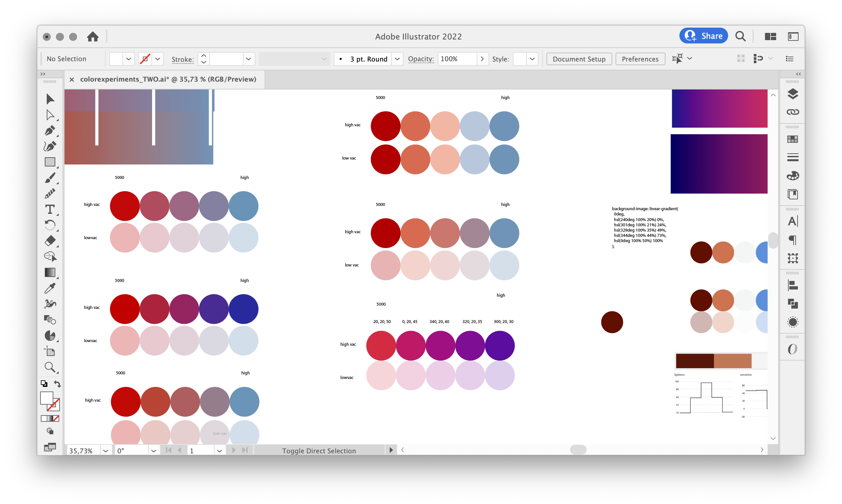842x504 pixels.
Task: Open the Swatches panel icon
Action: 792,139
